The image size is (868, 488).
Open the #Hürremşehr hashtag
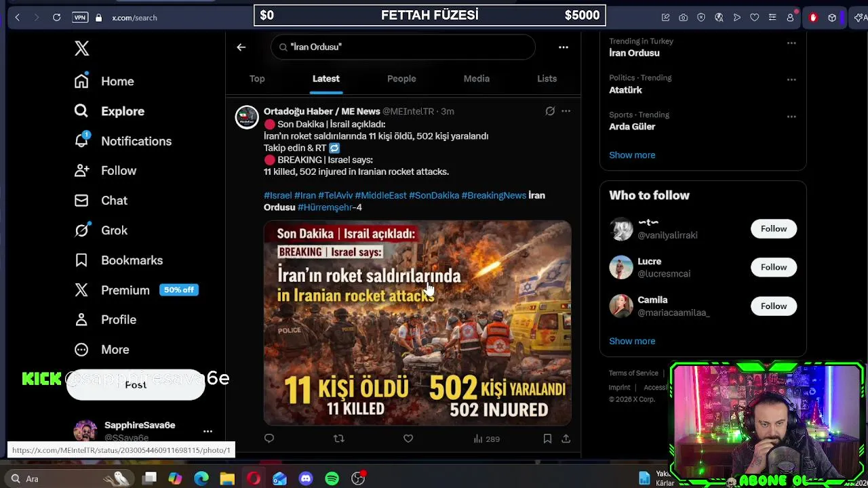tap(325, 207)
